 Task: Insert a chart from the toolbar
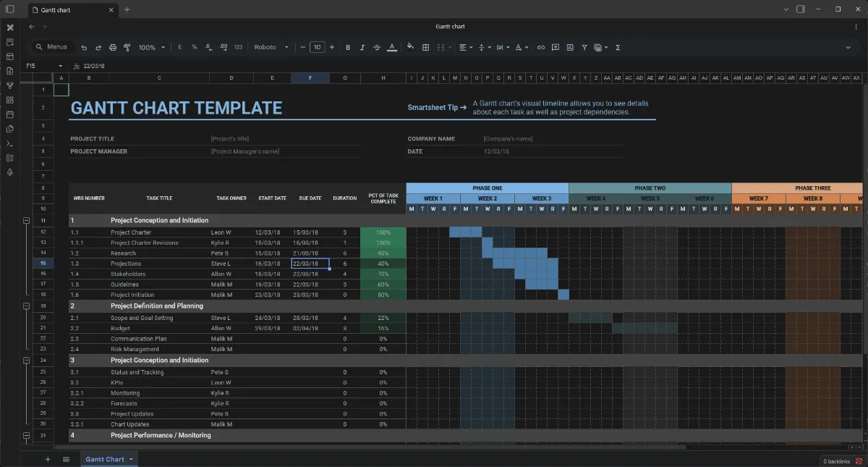pos(570,47)
